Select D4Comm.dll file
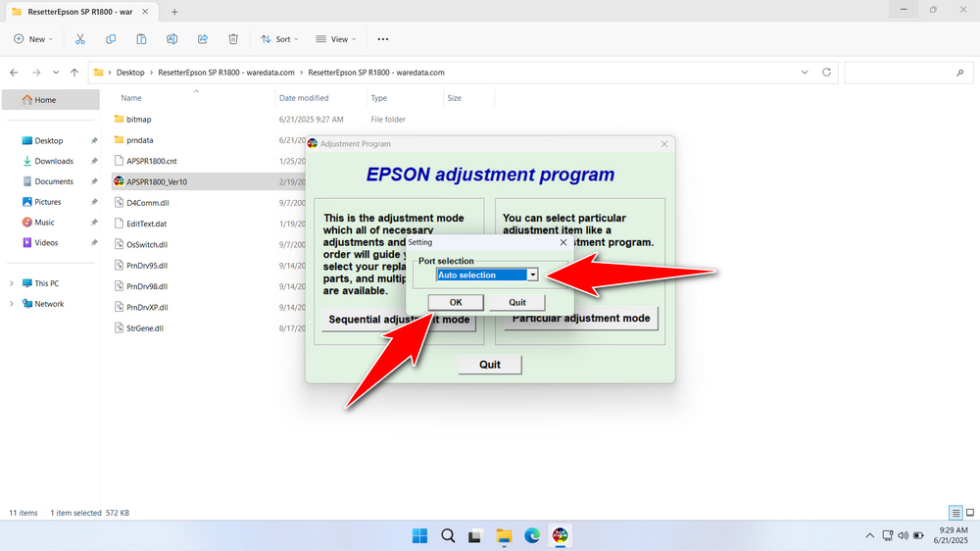Image resolution: width=980 pixels, height=551 pixels. click(x=148, y=203)
